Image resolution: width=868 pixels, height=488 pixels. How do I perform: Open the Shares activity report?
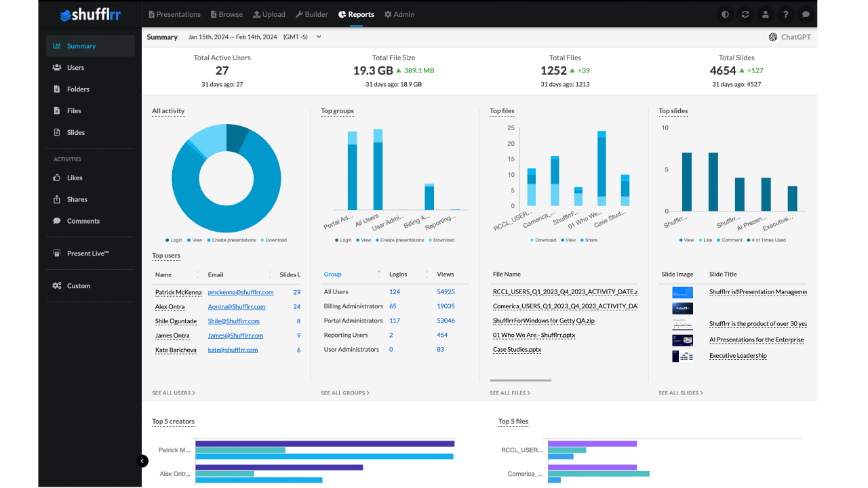point(90,199)
